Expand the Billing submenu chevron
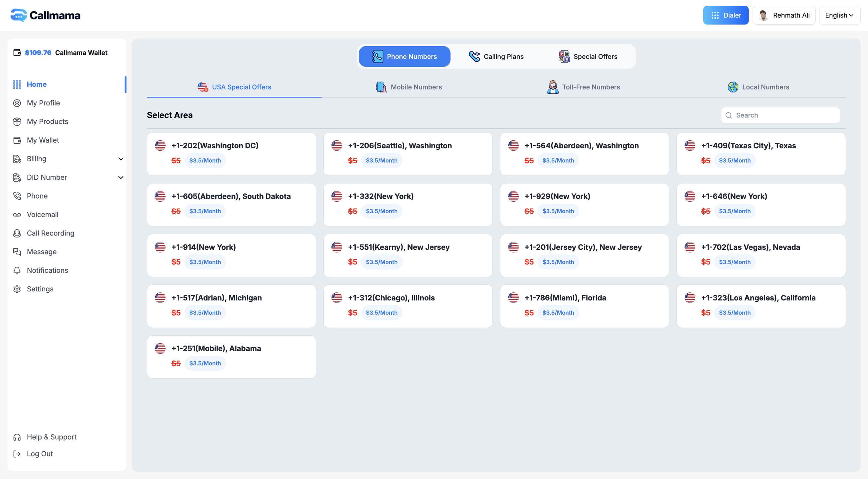Screen dimensions: 868x479 121,159
